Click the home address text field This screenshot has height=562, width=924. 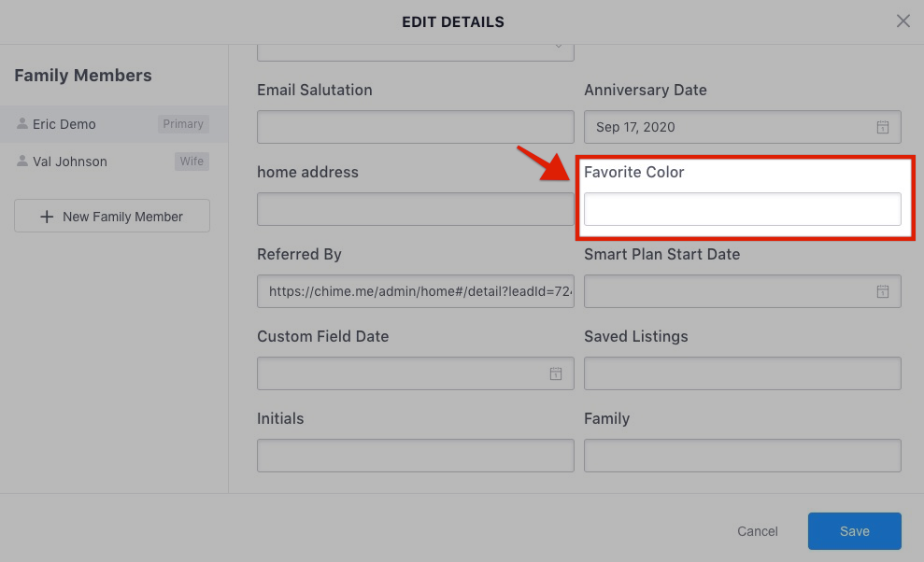[x=416, y=209]
